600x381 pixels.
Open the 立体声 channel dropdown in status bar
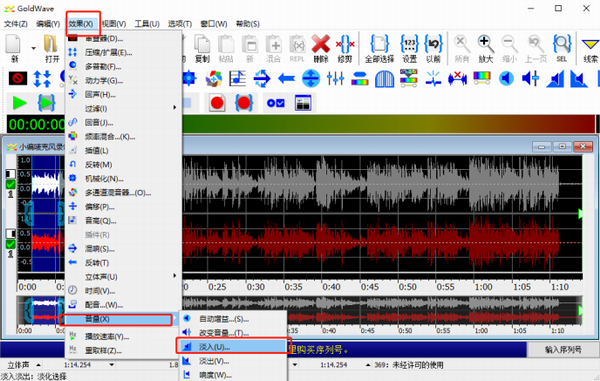pos(39,365)
